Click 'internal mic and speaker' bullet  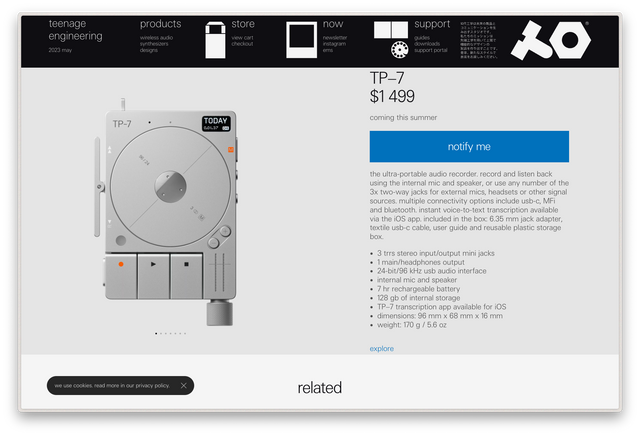[x=417, y=280]
